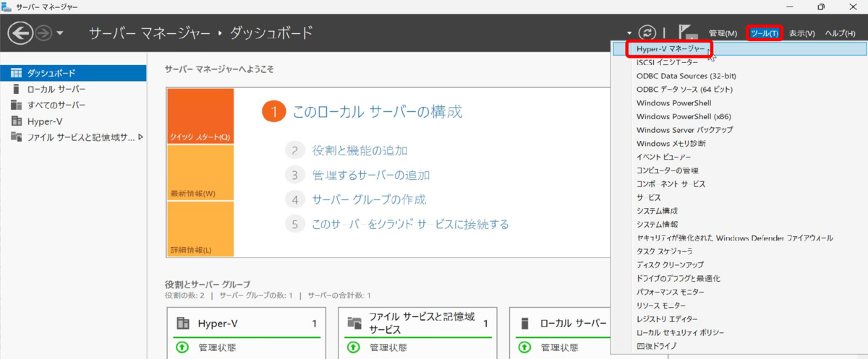Click 役割と機能の追加 link

(359, 150)
